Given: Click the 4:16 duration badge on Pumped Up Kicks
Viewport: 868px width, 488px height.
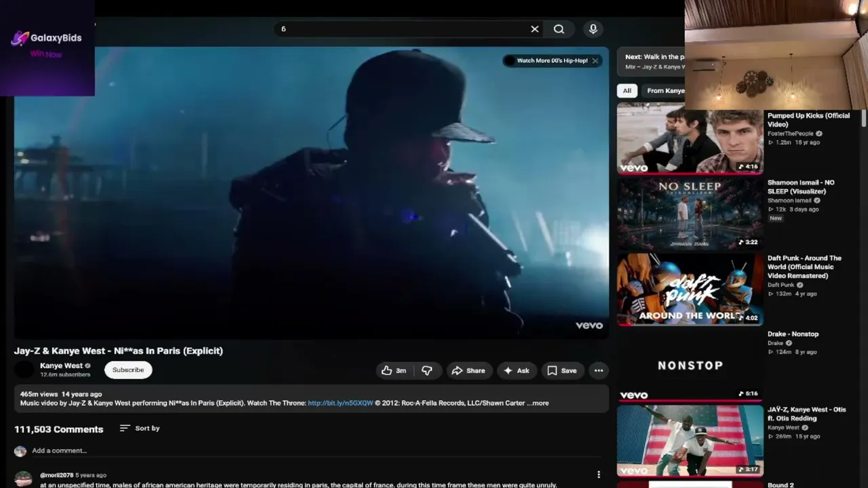Looking at the screenshot, I should tap(748, 167).
